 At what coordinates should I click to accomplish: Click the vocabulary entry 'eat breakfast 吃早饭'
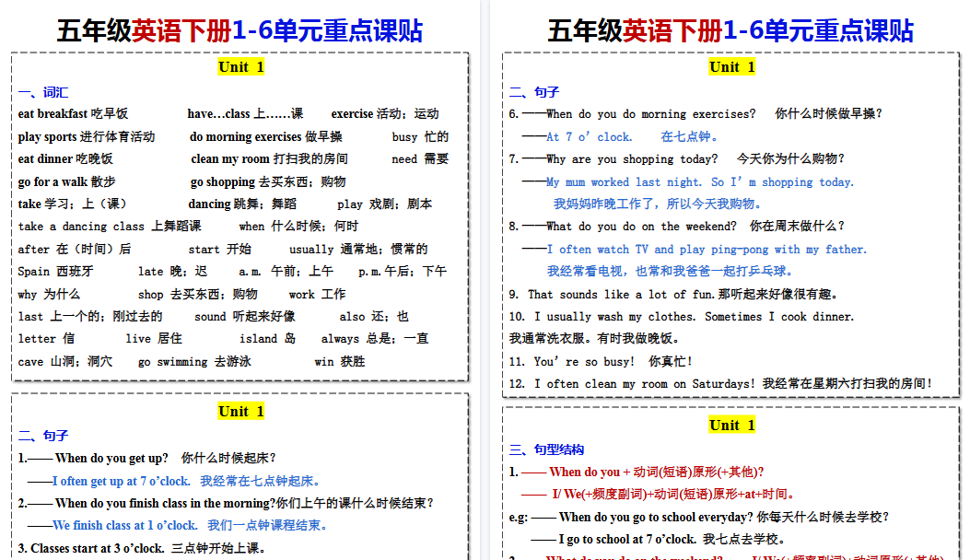(x=73, y=114)
